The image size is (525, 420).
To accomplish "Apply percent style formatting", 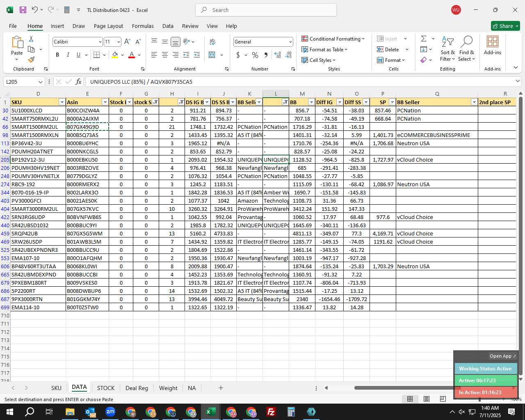I will pos(255,55).
